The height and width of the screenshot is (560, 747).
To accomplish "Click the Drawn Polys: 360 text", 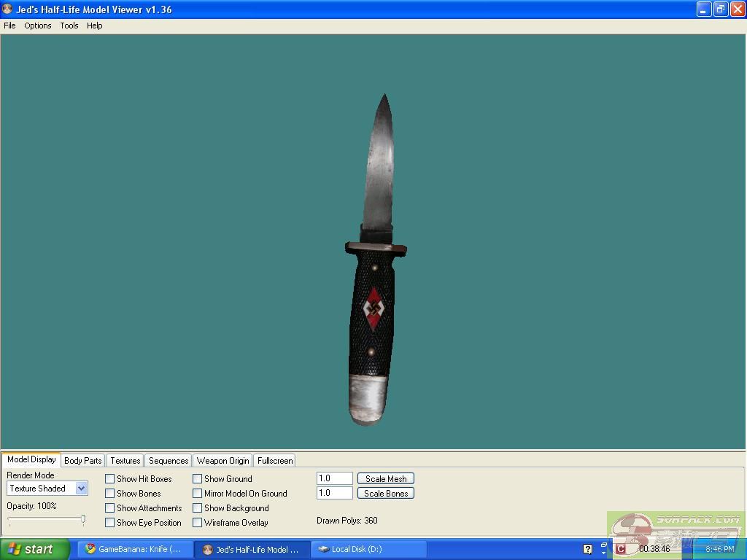I will tap(347, 521).
